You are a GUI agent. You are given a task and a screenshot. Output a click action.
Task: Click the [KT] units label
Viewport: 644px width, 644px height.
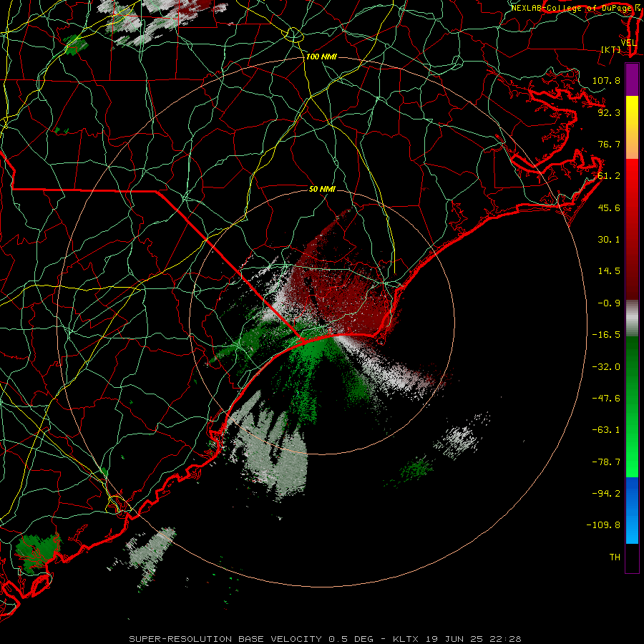(611, 49)
